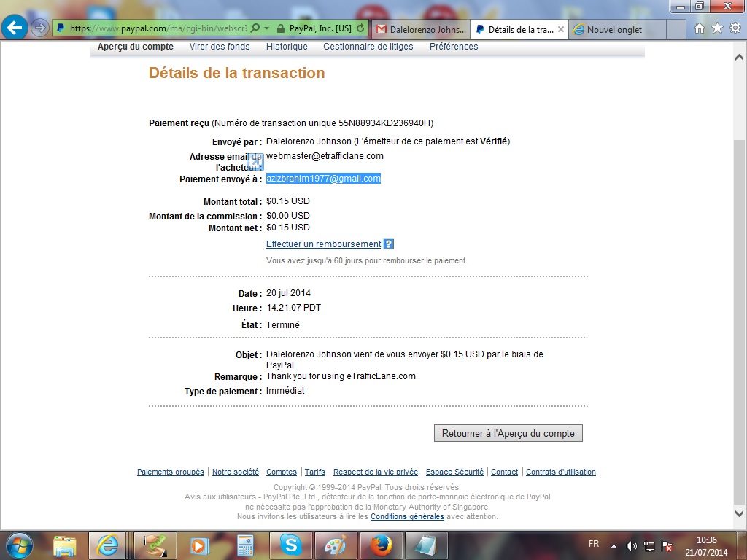Open Skype from the taskbar

(290, 545)
